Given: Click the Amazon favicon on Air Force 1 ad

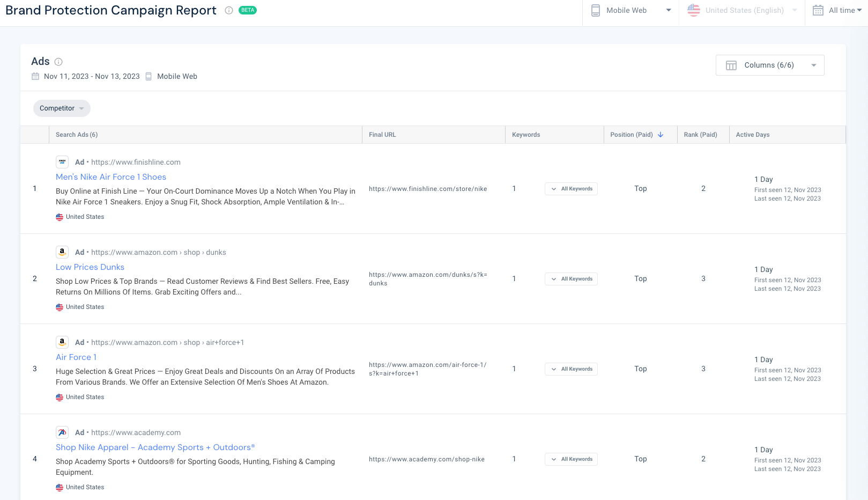Looking at the screenshot, I should (x=62, y=342).
